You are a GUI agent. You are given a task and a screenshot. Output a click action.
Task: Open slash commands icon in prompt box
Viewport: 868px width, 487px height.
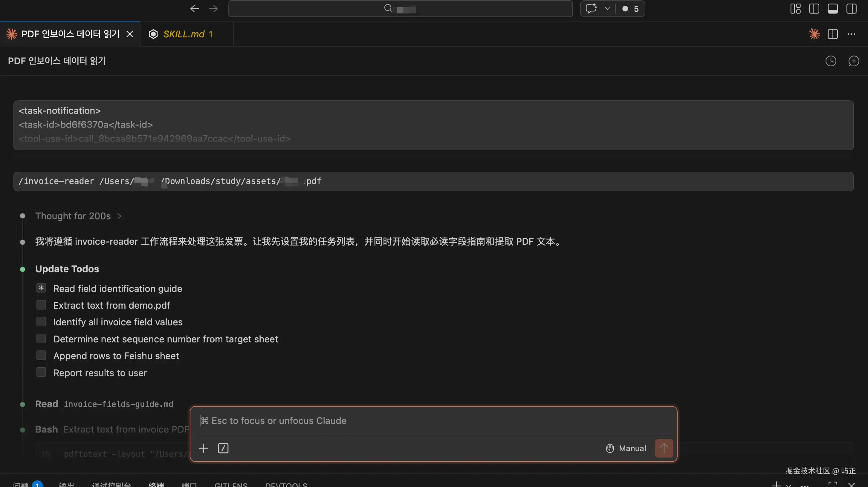tap(223, 448)
